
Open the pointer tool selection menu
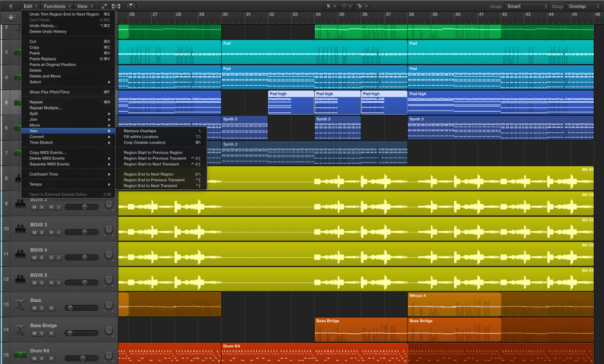[330, 6]
